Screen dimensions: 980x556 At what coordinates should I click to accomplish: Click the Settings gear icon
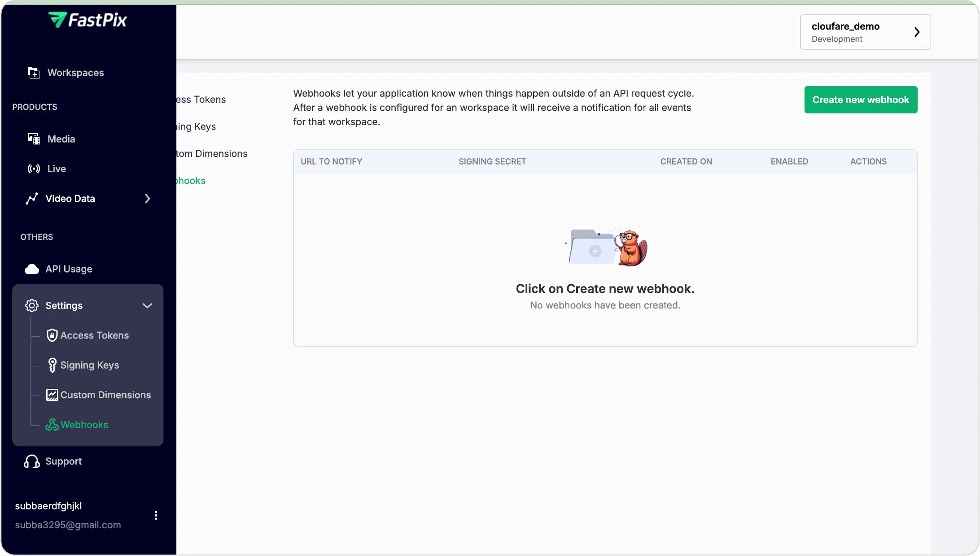click(x=31, y=305)
